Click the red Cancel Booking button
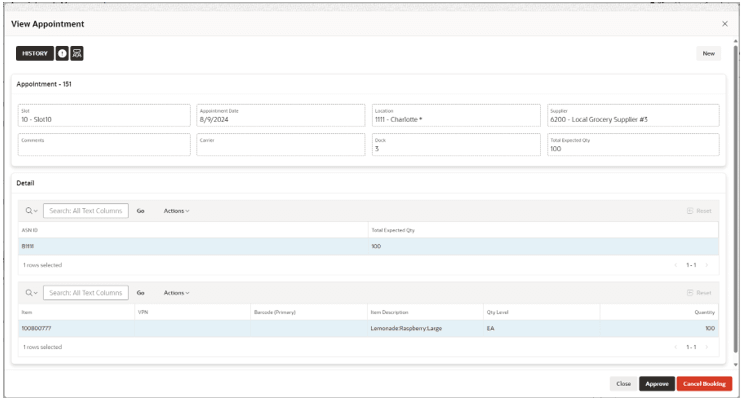This screenshot has width=744, height=402. (704, 383)
